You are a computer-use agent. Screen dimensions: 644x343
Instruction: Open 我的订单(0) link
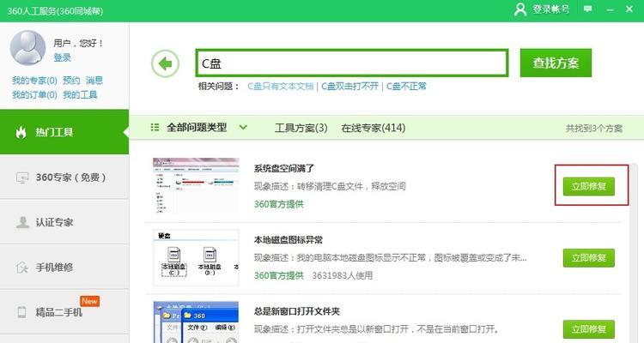(34, 95)
